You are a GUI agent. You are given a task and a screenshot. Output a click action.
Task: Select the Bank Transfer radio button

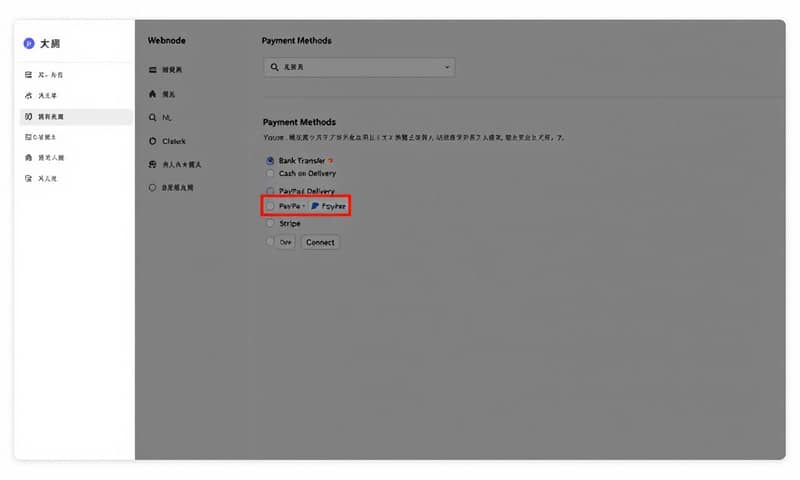(x=270, y=161)
